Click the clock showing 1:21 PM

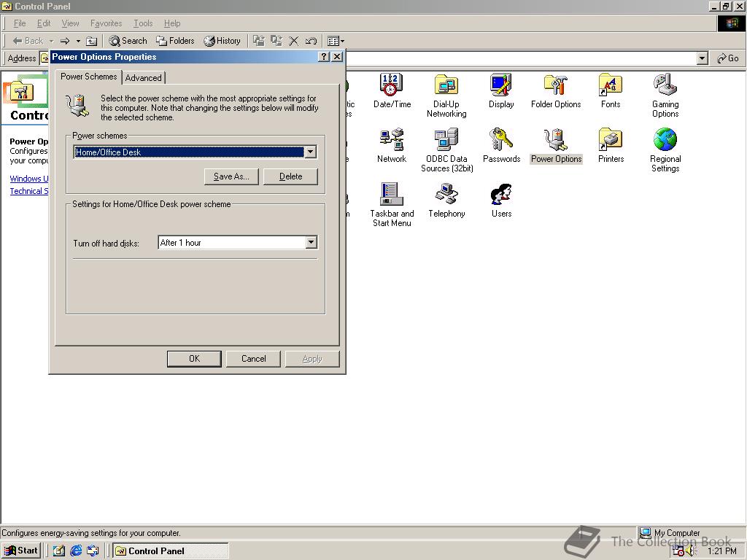pos(721,551)
